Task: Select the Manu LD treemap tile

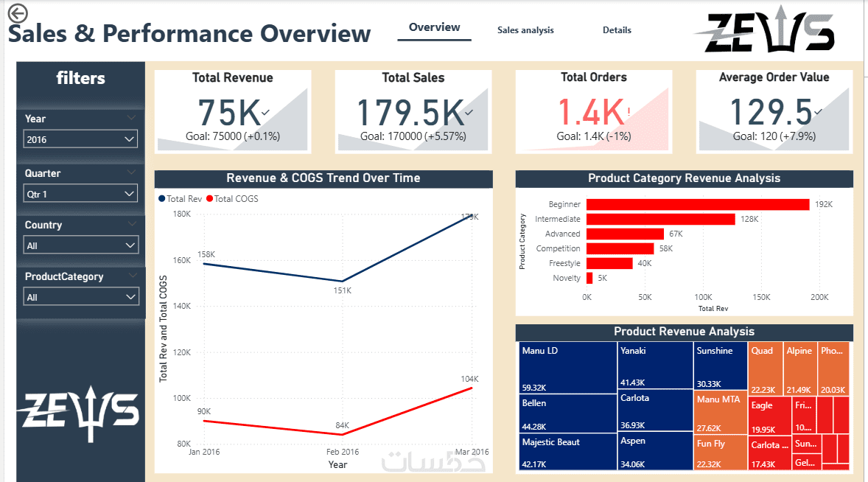Action: pyautogui.click(x=568, y=368)
